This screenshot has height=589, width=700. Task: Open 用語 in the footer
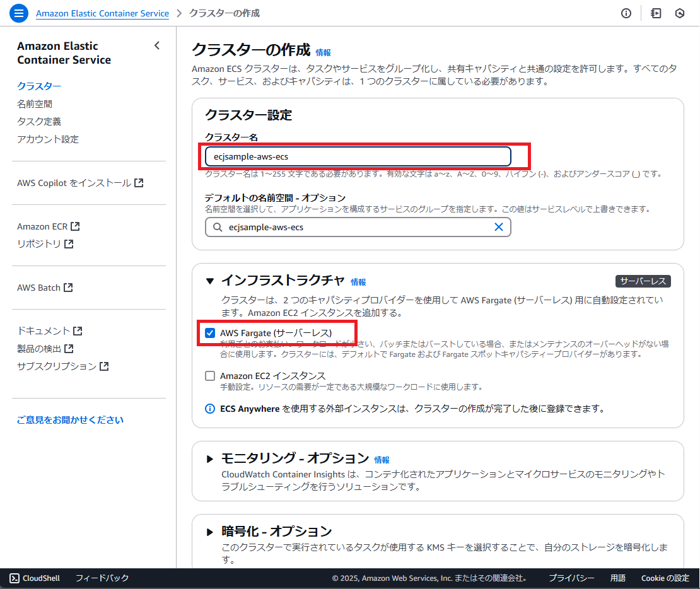(x=618, y=578)
